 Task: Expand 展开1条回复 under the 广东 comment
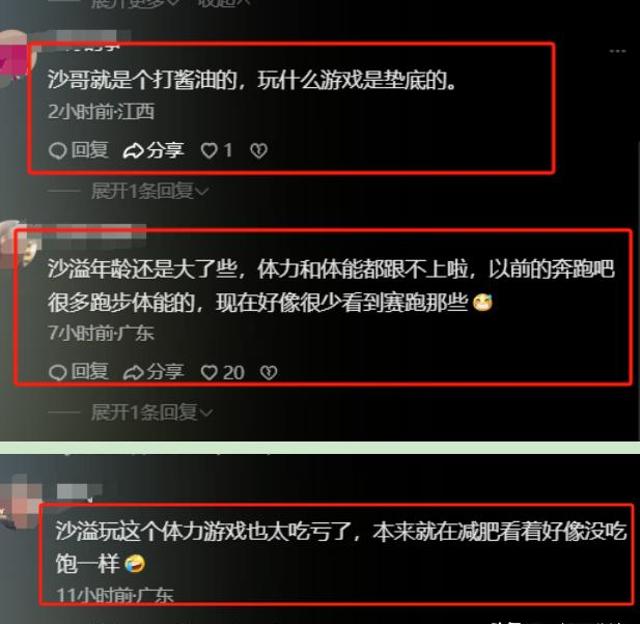[151, 412]
